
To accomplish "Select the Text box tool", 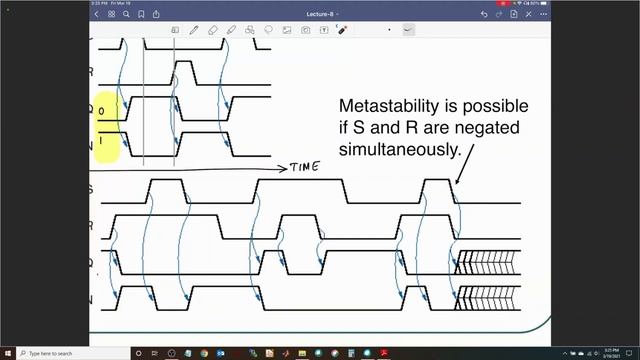I will pos(324,30).
